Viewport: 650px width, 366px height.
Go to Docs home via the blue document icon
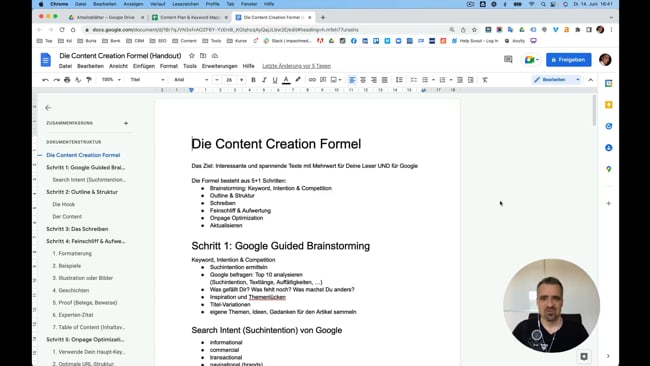46,60
